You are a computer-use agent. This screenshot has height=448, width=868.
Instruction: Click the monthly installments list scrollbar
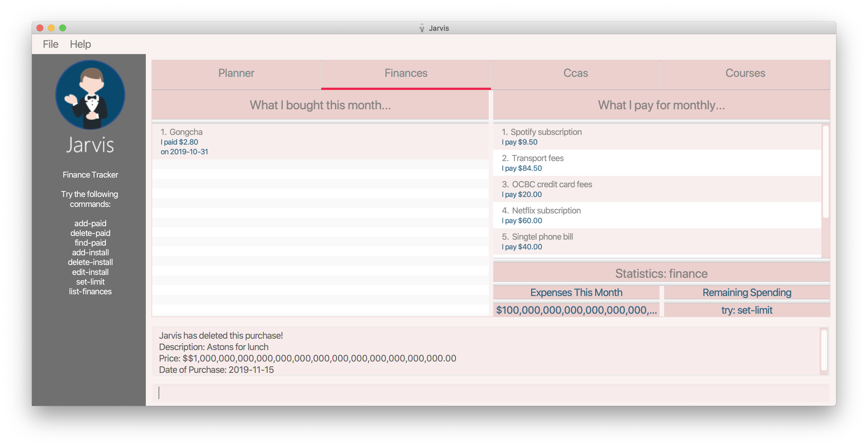[x=825, y=172]
